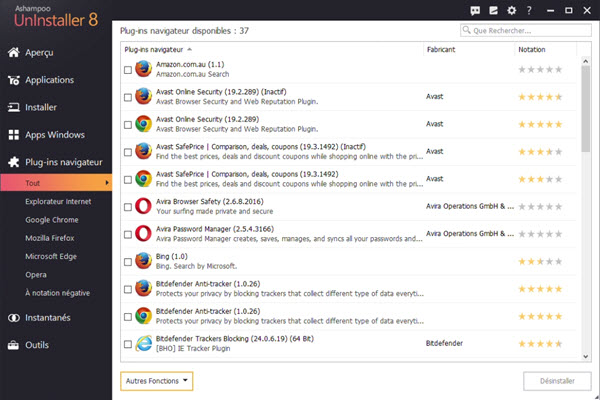The width and height of the screenshot is (600, 400).
Task: Open the Autres Fonctions dropdown
Action: click(x=157, y=381)
